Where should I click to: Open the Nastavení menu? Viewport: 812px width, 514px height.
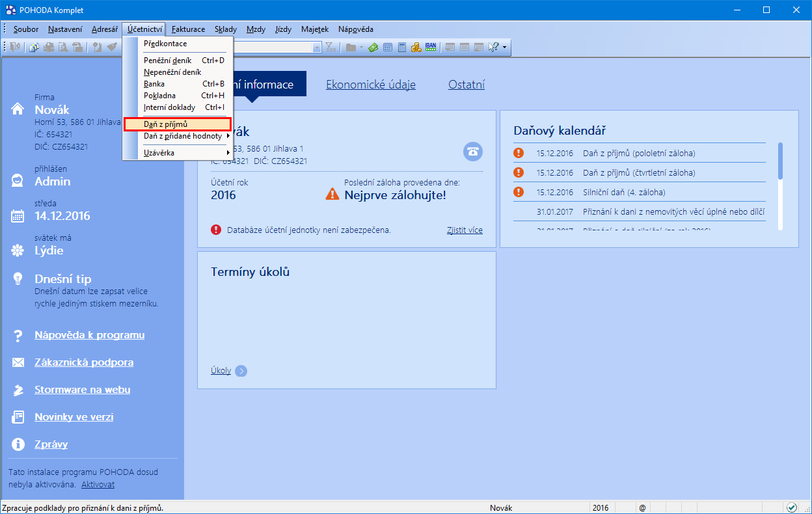coord(65,29)
